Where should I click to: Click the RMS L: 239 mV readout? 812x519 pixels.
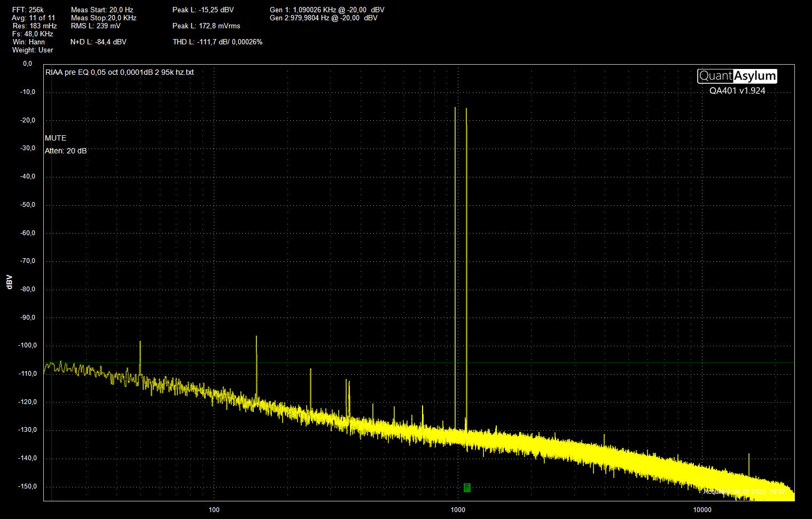[96, 26]
